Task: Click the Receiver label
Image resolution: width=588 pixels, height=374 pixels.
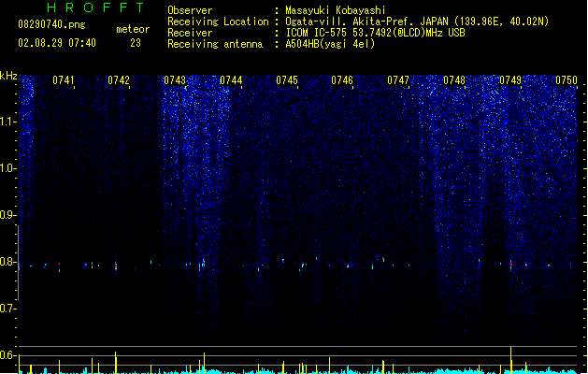Action: coord(190,33)
